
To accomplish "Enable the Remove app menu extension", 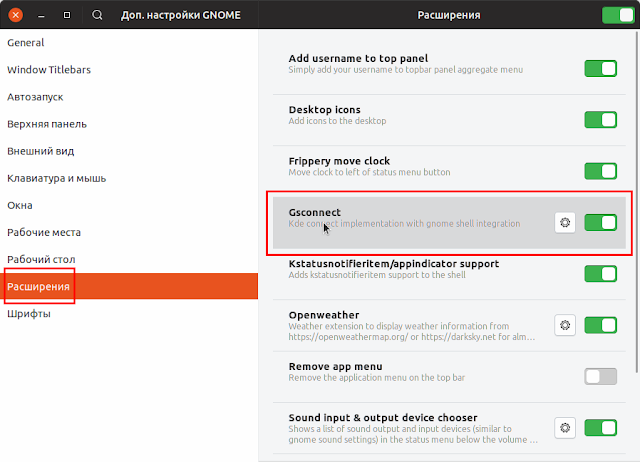I will (x=600, y=376).
